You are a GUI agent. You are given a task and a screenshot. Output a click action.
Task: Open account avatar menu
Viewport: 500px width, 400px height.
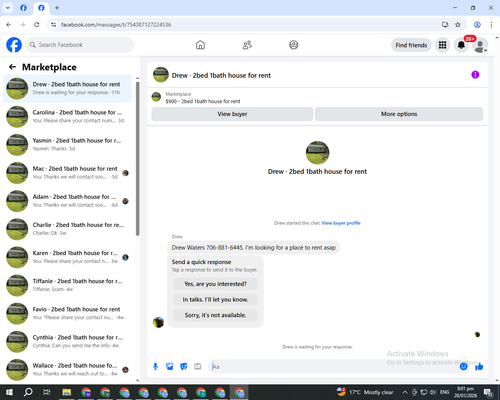480,46
